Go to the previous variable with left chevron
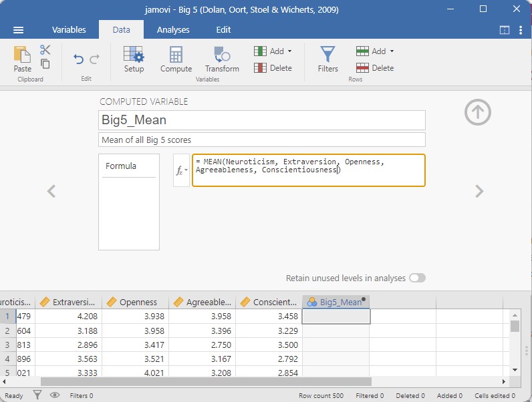Screen dimensions: 532x402 point(51,191)
